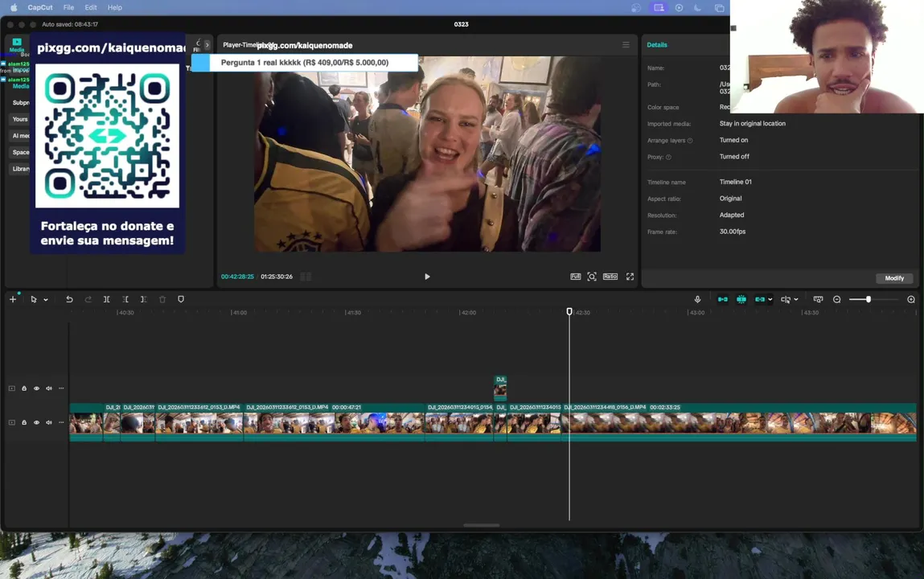Screen dimensions: 924x579
Task: Open the preview zoom magnifier icon
Action: (592, 277)
